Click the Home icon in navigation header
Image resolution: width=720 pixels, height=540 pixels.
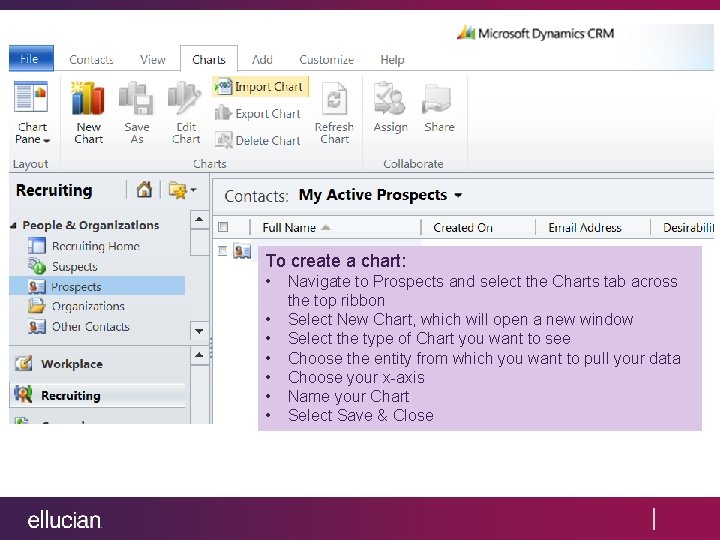tap(144, 190)
